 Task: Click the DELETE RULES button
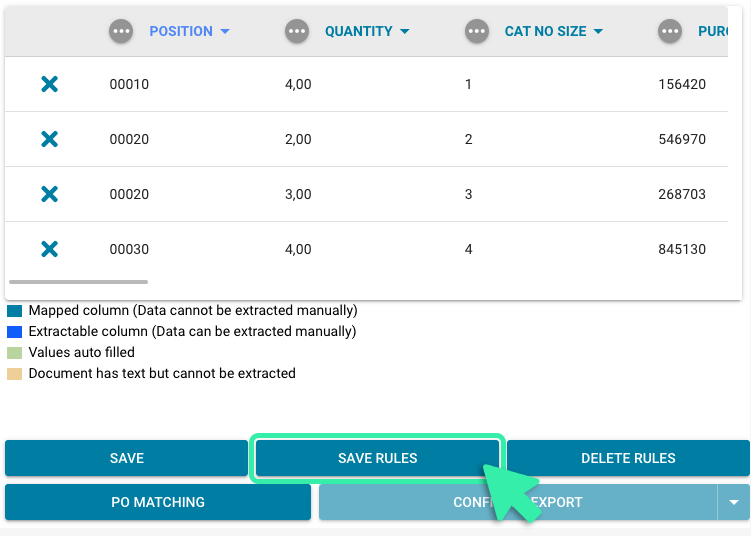tap(628, 458)
